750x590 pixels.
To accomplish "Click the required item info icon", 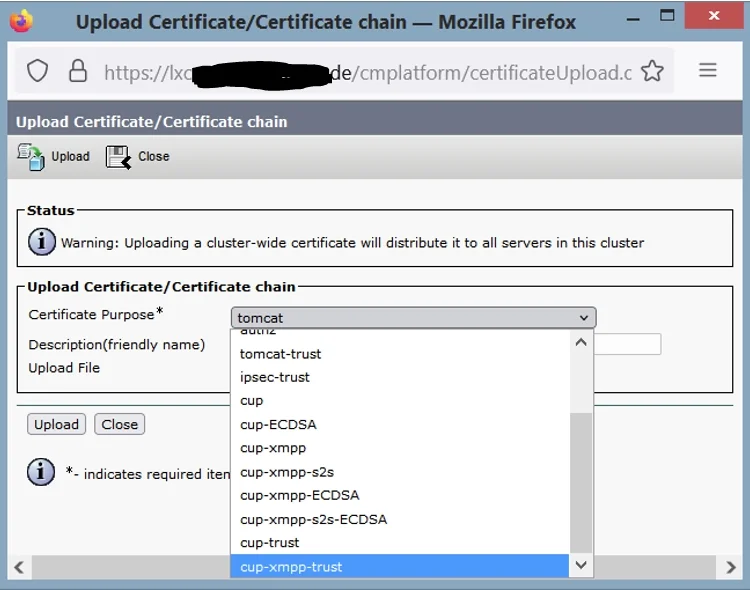I will click(x=41, y=472).
